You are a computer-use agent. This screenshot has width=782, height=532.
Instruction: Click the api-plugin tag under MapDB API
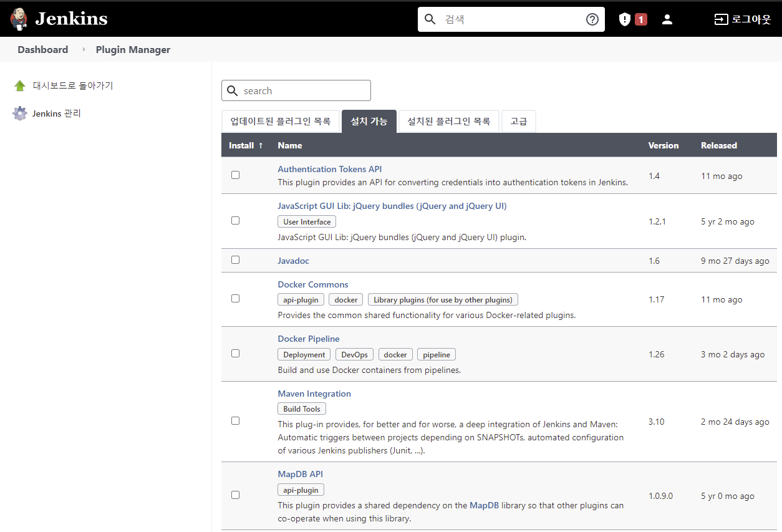tap(301, 490)
